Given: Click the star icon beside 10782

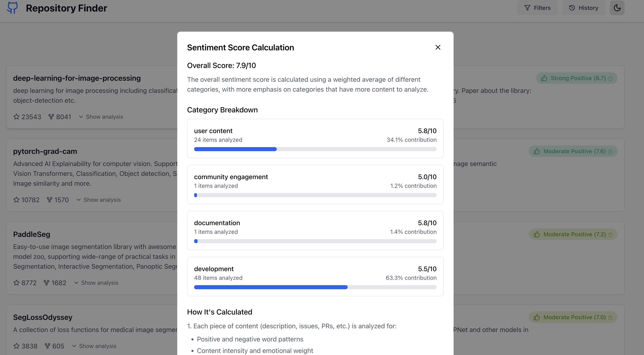Looking at the screenshot, I should (16, 200).
